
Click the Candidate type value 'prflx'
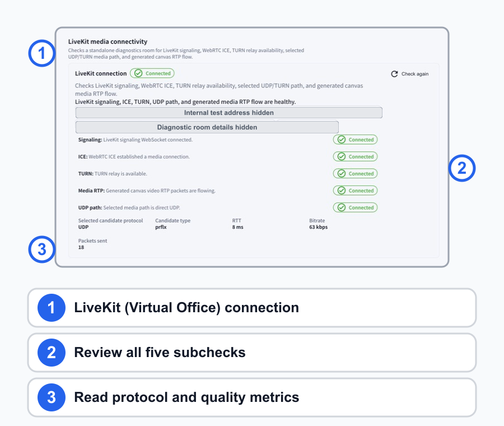pos(161,227)
